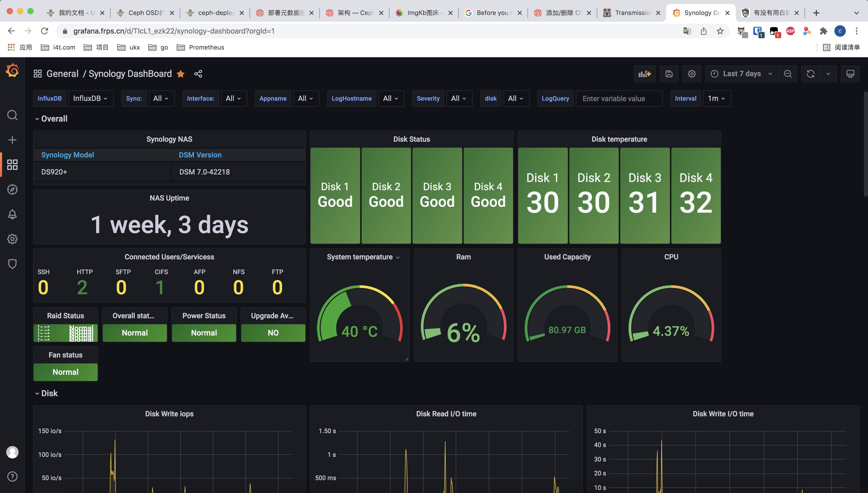Expand the Disk section expander

click(x=37, y=393)
